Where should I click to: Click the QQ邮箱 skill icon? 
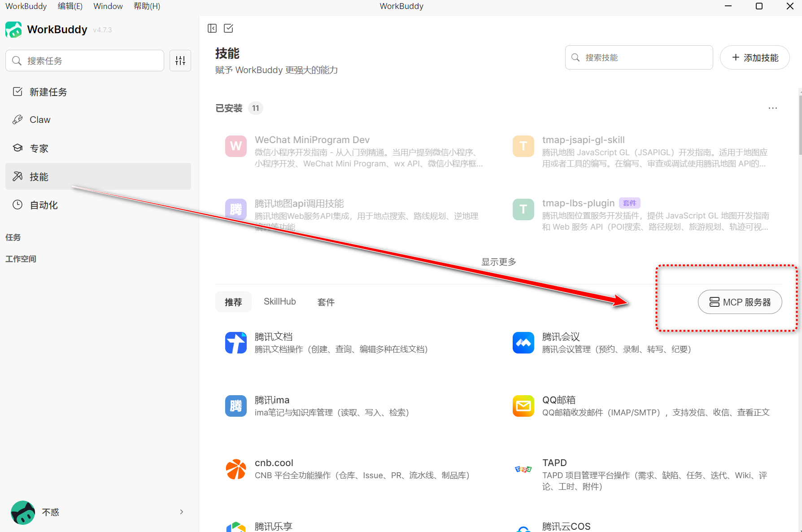[x=523, y=406]
